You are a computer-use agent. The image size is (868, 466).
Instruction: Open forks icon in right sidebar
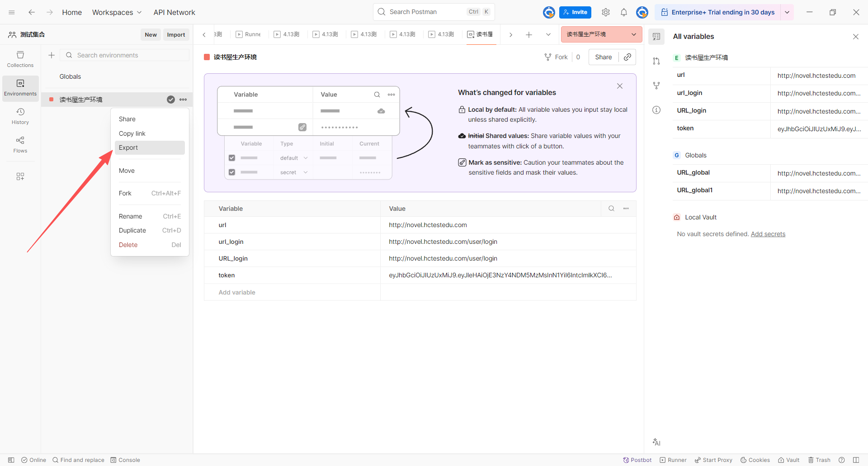[656, 86]
